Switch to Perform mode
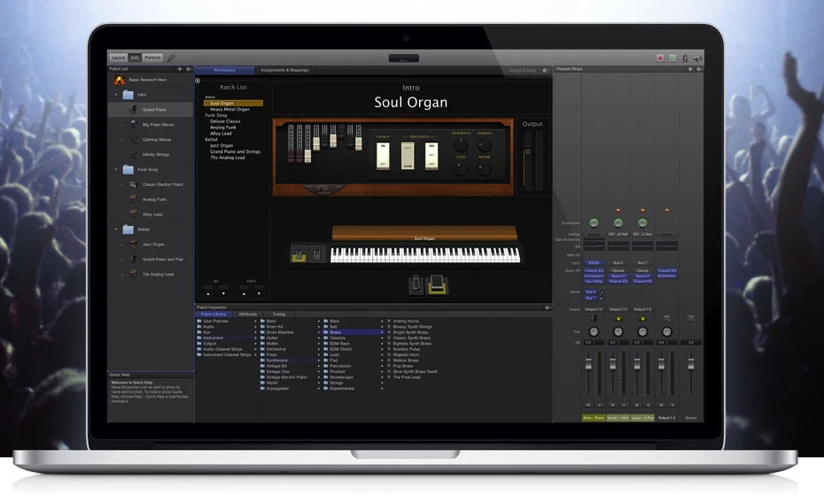The width and height of the screenshot is (824, 504). click(152, 58)
